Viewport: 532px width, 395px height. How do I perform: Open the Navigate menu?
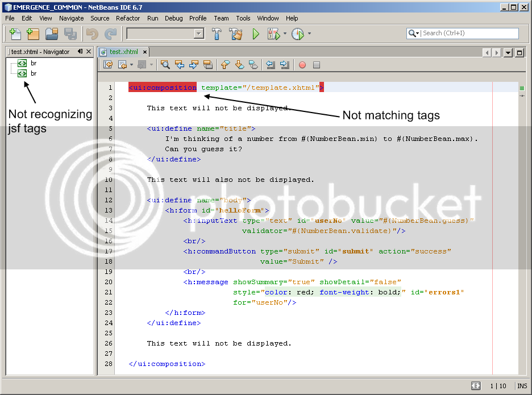click(x=71, y=18)
